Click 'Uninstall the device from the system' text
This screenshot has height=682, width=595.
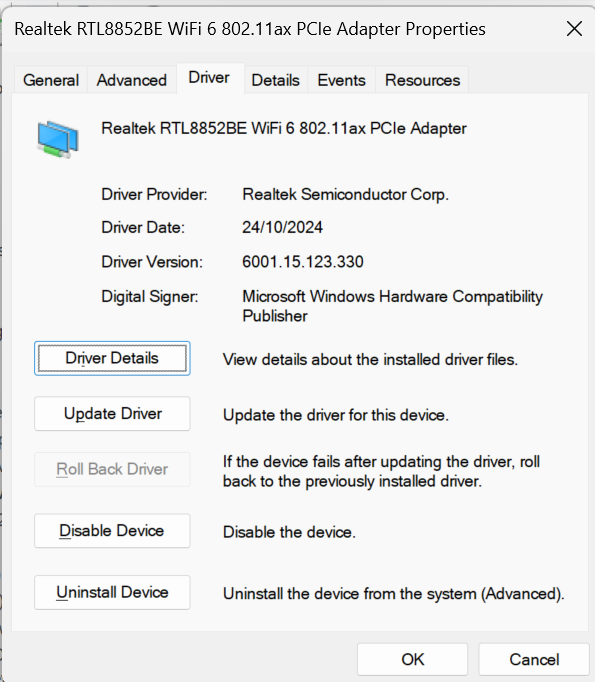tap(394, 594)
